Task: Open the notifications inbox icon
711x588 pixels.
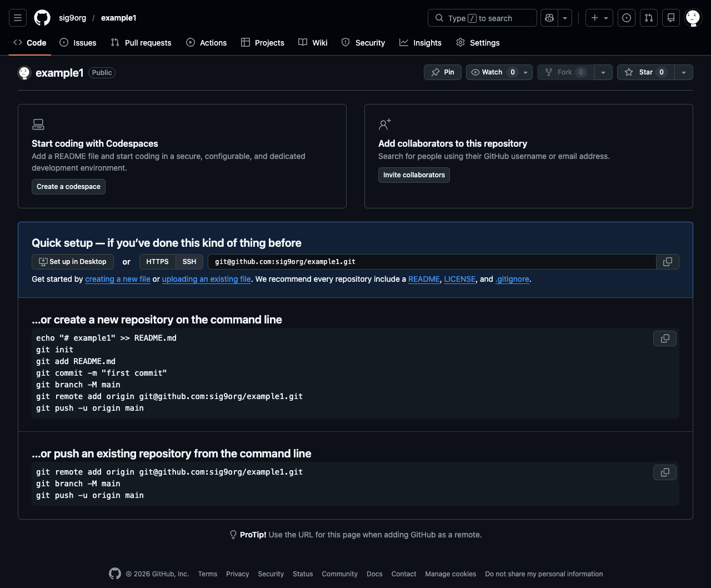Action: [671, 18]
